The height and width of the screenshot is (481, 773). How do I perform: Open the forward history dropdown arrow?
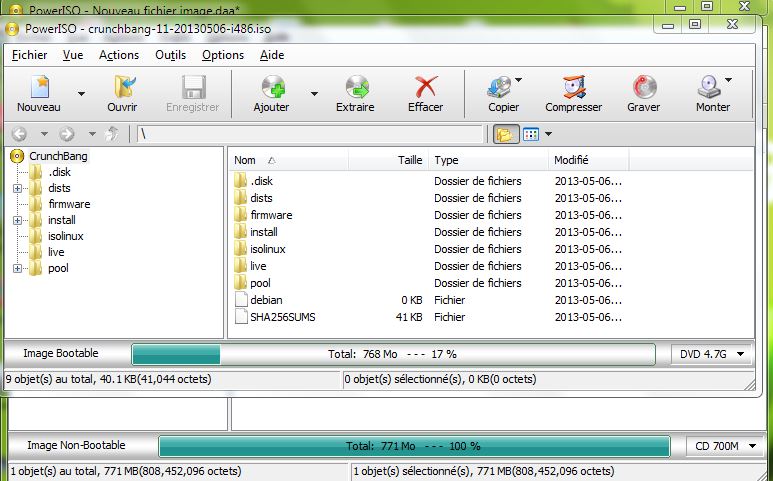(92, 134)
